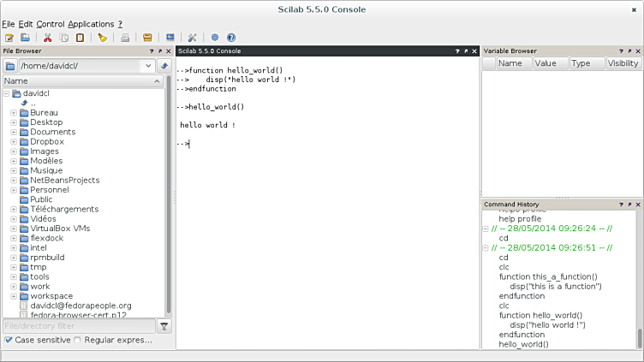
Task: Open help browser question mark icon
Action: click(x=230, y=38)
